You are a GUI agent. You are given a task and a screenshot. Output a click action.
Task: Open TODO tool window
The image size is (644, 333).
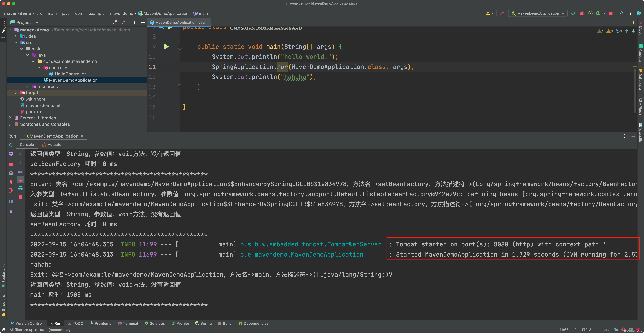pos(75,323)
